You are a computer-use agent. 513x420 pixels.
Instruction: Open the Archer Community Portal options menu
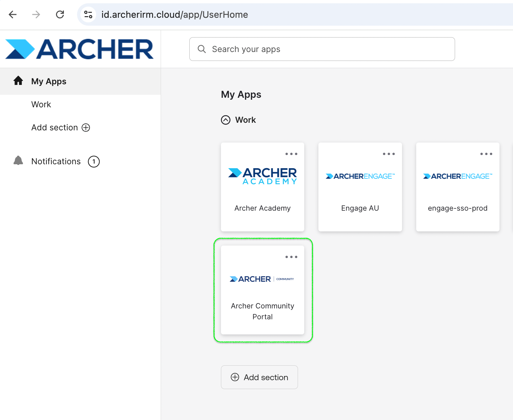[291, 256]
